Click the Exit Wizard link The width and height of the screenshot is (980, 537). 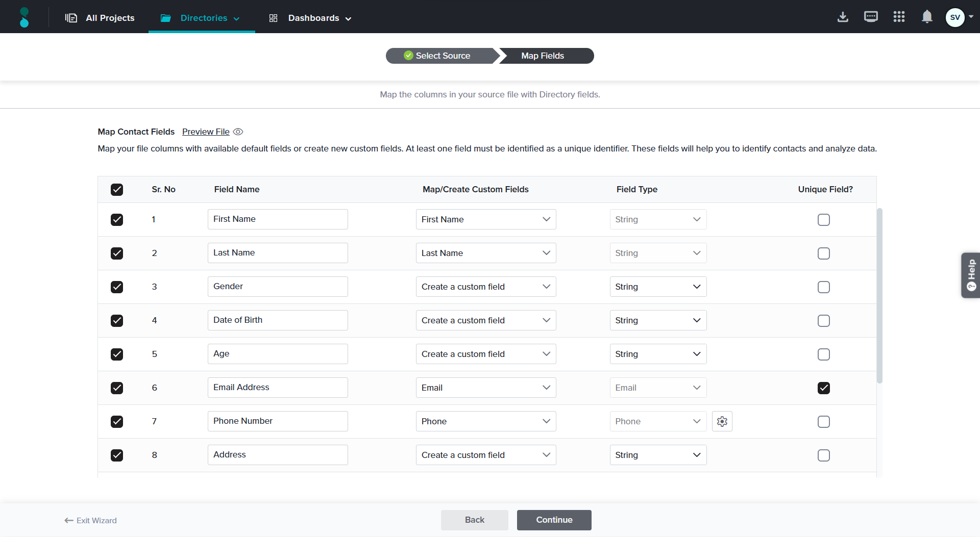pyautogui.click(x=91, y=520)
